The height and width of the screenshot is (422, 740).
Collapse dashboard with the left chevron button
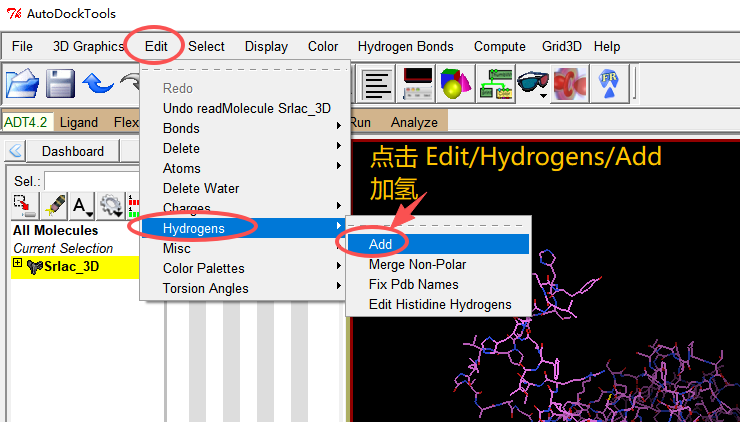coord(16,151)
